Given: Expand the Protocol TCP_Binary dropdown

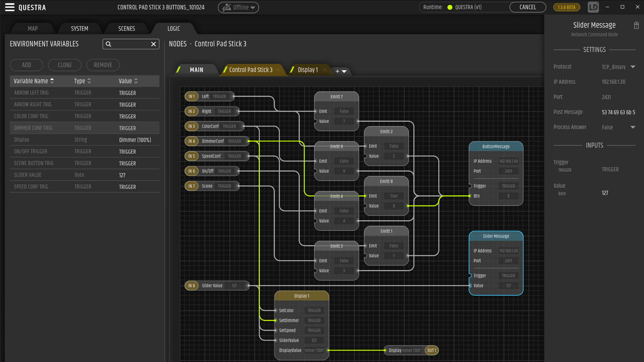Looking at the screenshot, I should click(x=633, y=67).
